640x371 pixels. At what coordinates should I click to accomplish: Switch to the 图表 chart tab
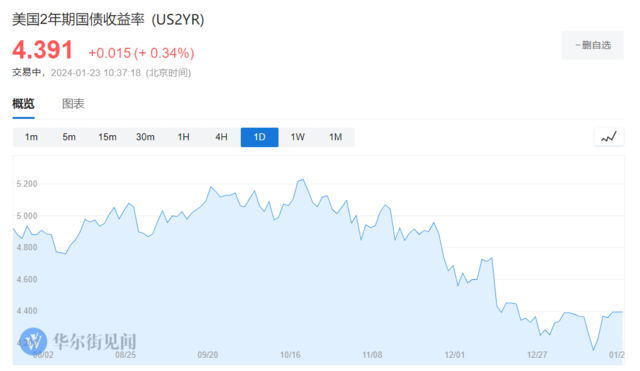(73, 104)
